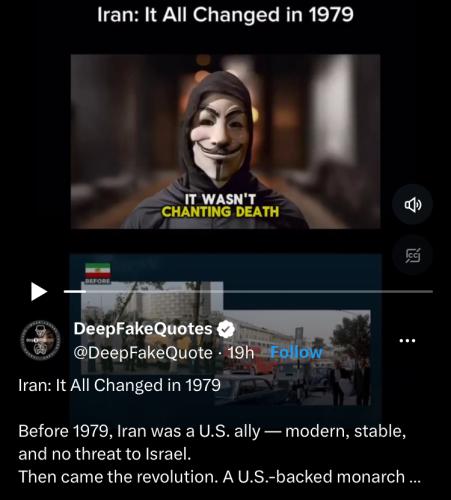The image size is (451, 500).
Task: Tap the street scene photo thumbnail
Action: click(x=225, y=343)
